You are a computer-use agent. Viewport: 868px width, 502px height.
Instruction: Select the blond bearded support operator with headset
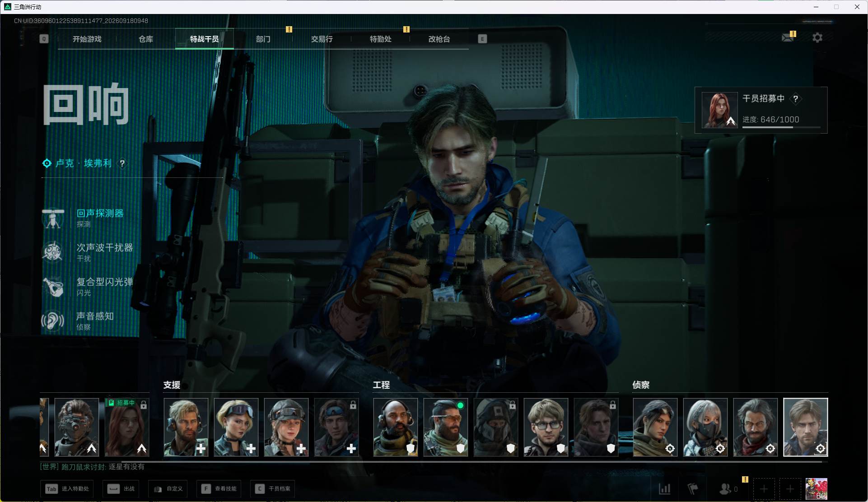click(186, 427)
